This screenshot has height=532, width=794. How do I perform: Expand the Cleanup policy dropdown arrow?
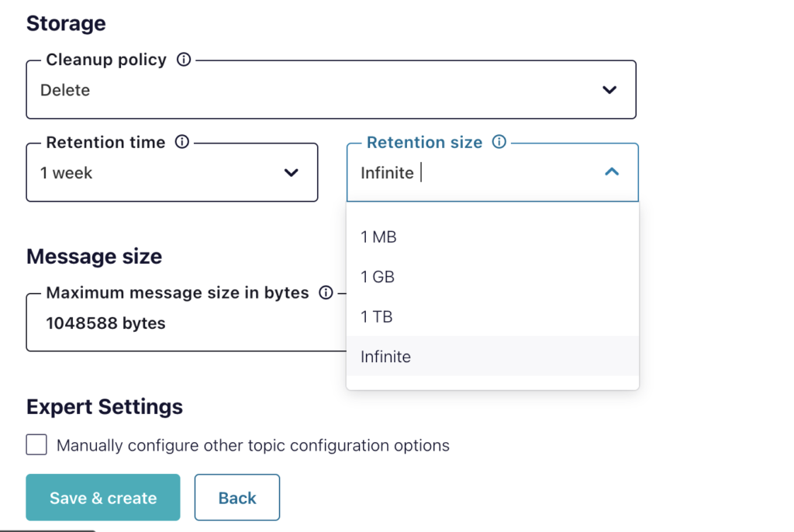pos(609,90)
